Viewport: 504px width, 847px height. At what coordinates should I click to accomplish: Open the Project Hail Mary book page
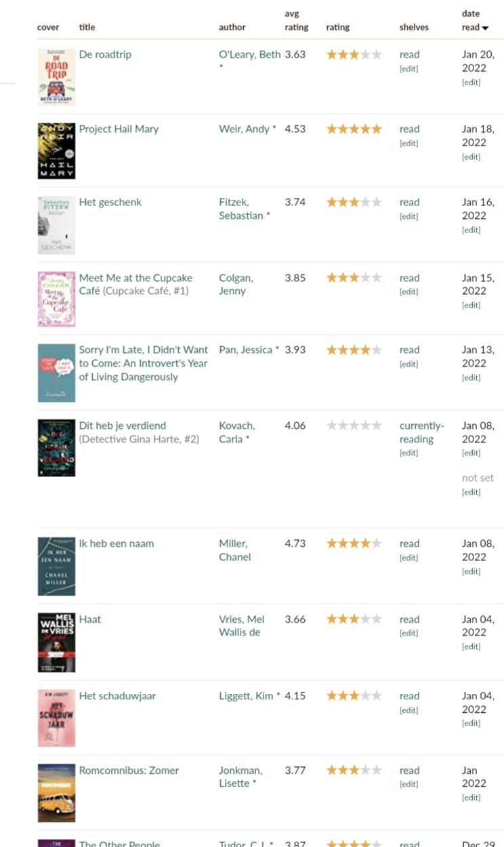tap(119, 129)
